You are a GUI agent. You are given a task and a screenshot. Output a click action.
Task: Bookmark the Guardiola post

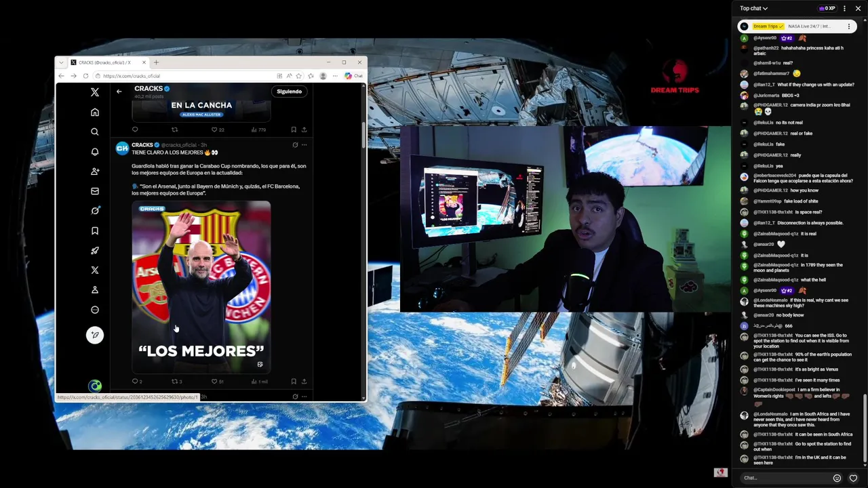click(x=294, y=382)
